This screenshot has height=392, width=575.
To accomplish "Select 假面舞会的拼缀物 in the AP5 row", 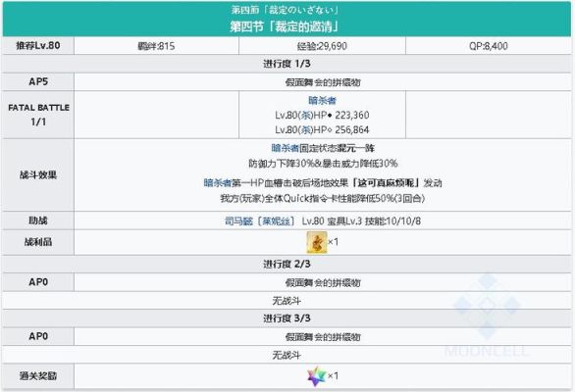I will pos(323,82).
